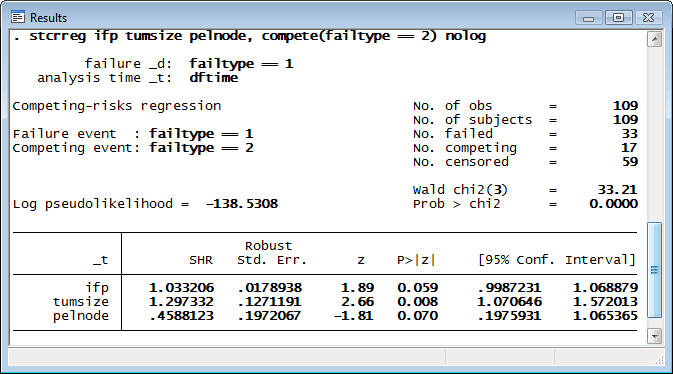Click tumsize z value 2.66
Viewport: 673px width, 374px height.
point(358,302)
